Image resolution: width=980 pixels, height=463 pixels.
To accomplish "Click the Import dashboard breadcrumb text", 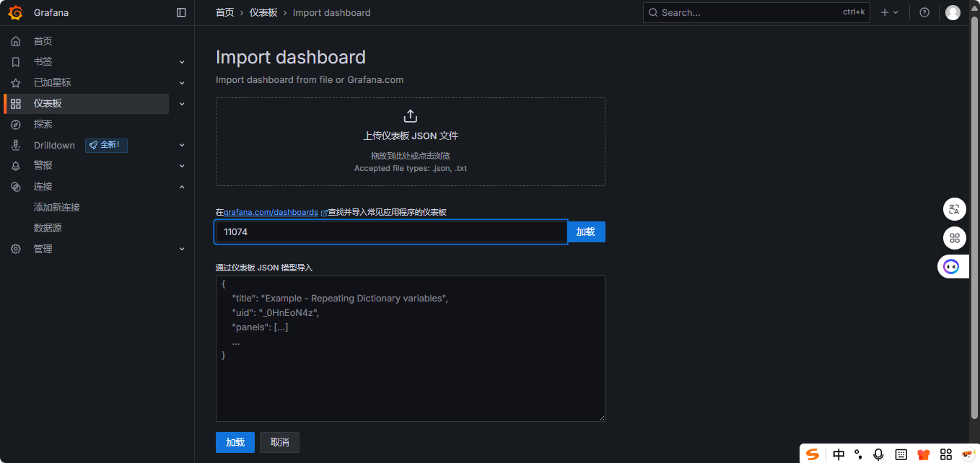I will pyautogui.click(x=331, y=12).
